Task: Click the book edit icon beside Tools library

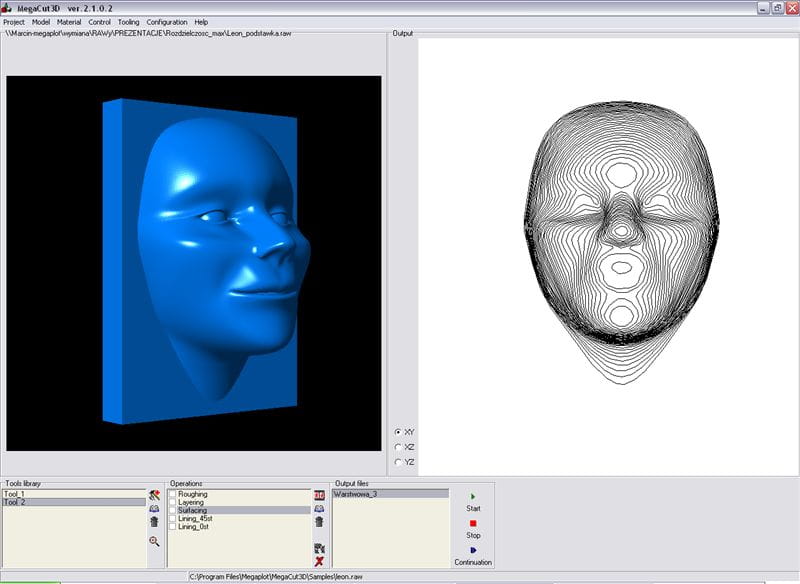Action: (x=154, y=508)
